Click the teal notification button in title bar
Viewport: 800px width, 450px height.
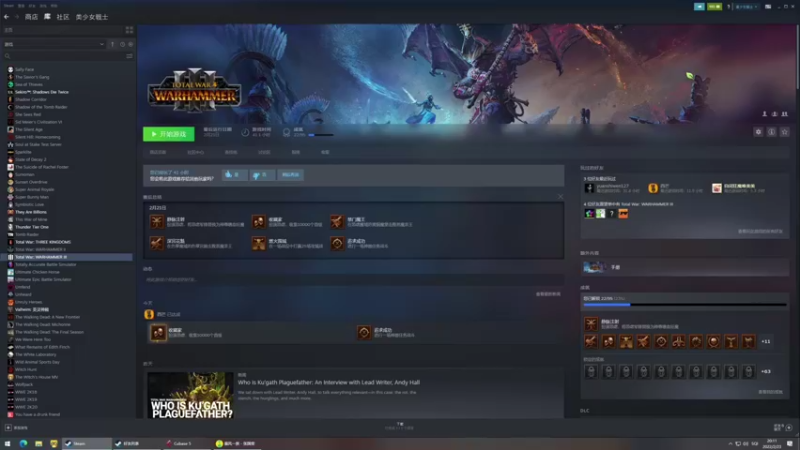(699, 7)
